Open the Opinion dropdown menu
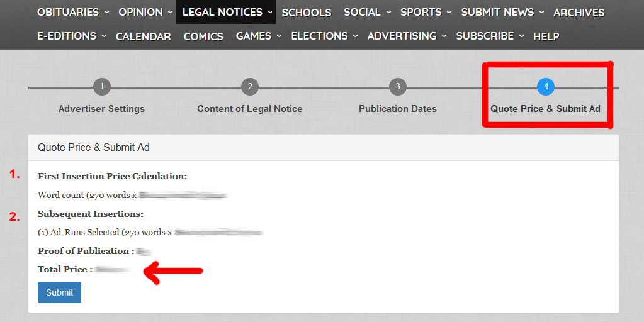Screen dimensions: 644x322 145,12
